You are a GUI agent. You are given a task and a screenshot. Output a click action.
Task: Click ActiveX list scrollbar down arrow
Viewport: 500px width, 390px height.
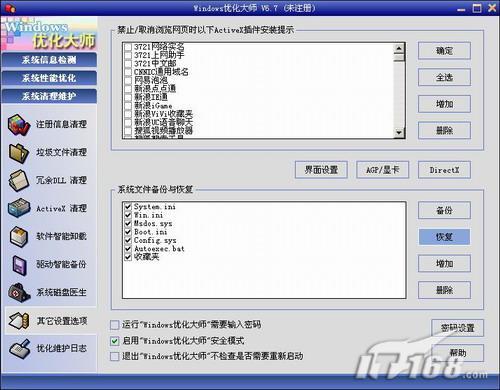tap(399, 132)
